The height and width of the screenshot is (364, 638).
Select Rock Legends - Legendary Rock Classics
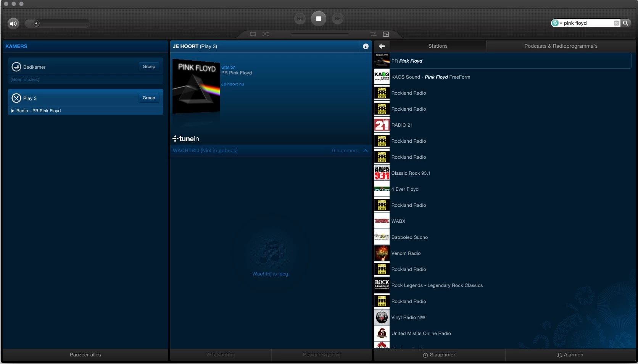click(x=503, y=285)
